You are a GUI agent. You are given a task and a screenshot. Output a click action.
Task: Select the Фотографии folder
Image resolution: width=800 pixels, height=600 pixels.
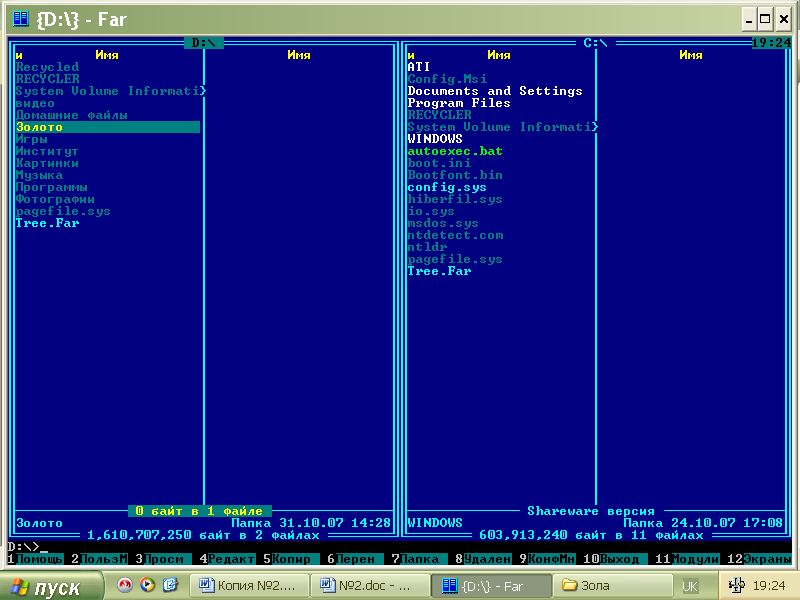point(55,199)
